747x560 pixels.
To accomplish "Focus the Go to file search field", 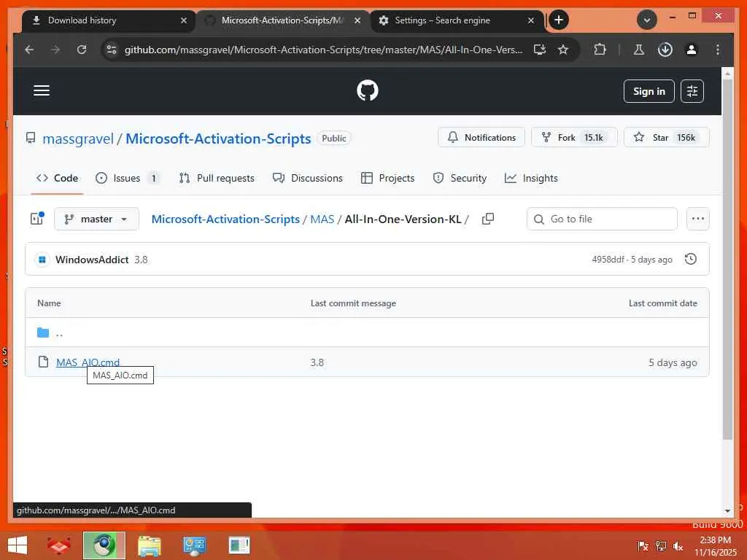I will (602, 219).
